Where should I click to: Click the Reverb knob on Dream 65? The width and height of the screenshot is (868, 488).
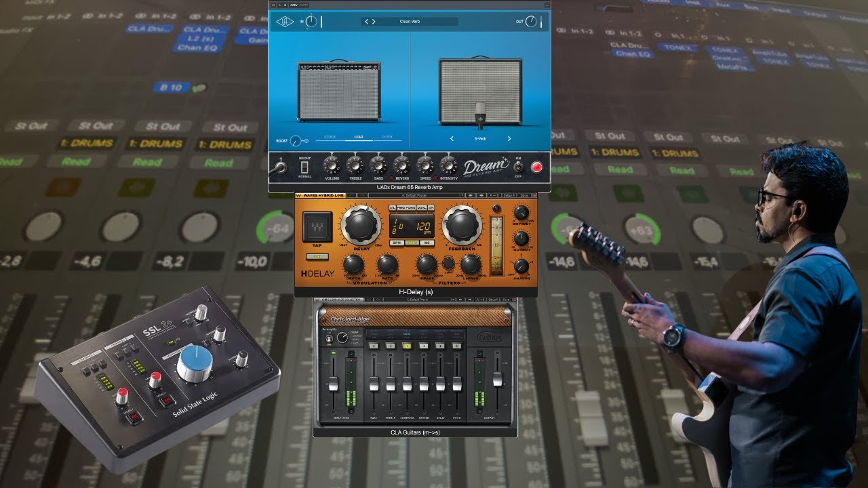(402, 165)
